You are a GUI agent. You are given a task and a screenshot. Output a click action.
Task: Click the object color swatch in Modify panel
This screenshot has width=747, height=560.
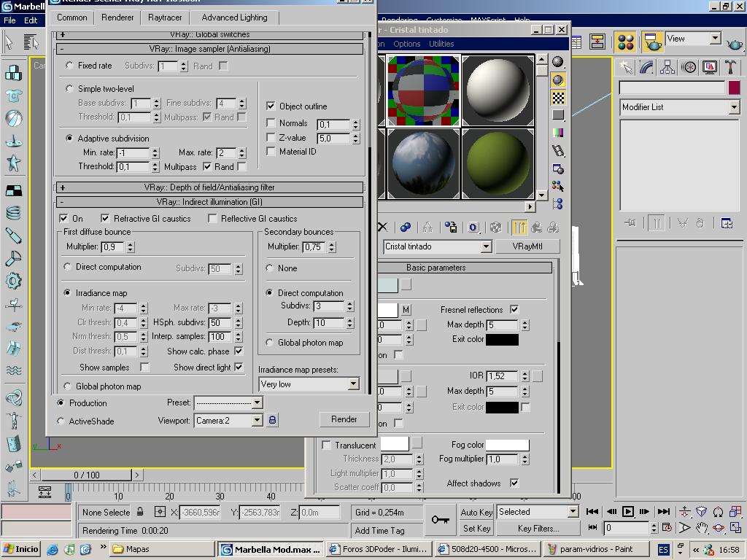click(734, 87)
